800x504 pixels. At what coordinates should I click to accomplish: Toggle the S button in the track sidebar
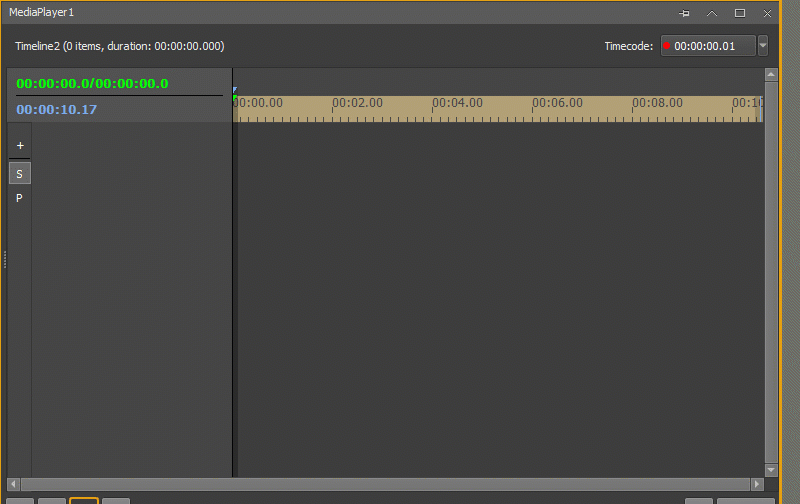[x=20, y=173]
